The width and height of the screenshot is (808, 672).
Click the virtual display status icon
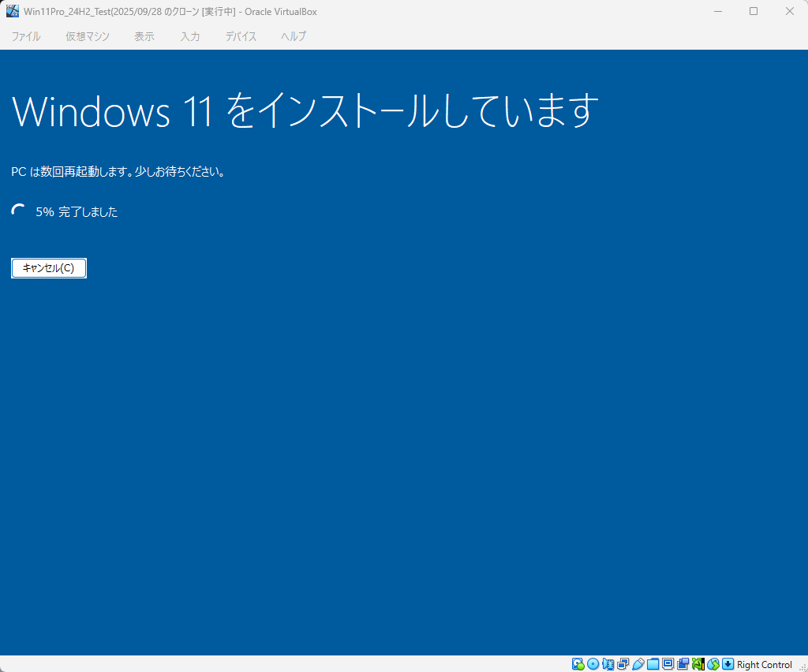coord(668,664)
